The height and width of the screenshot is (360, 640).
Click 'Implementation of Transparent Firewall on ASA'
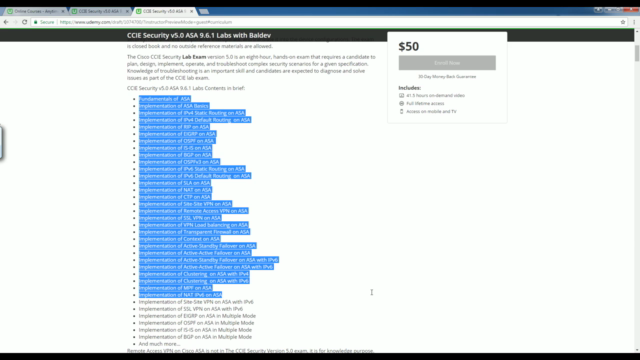click(194, 232)
